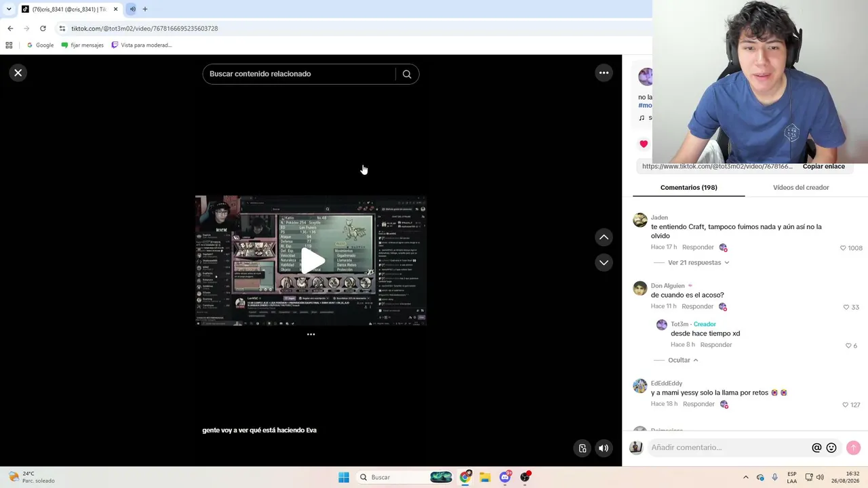Close the cris_8341 browser tab
The height and width of the screenshot is (488, 868).
116,9
